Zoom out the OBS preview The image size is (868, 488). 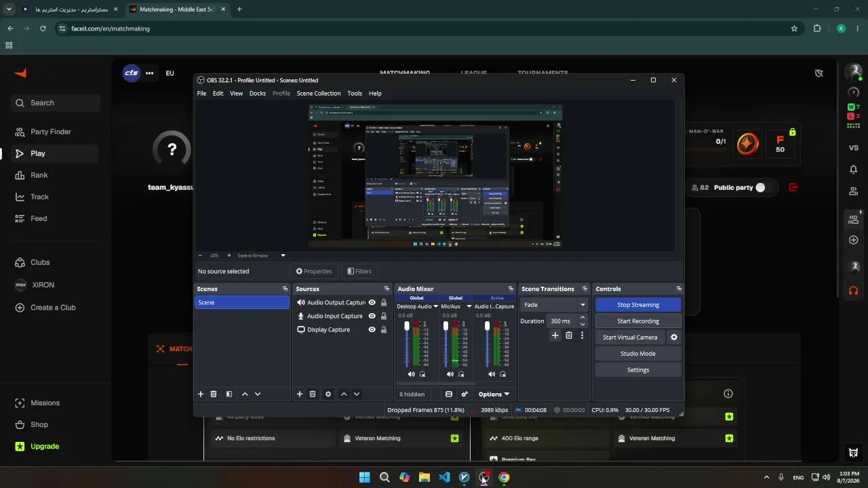click(x=200, y=256)
